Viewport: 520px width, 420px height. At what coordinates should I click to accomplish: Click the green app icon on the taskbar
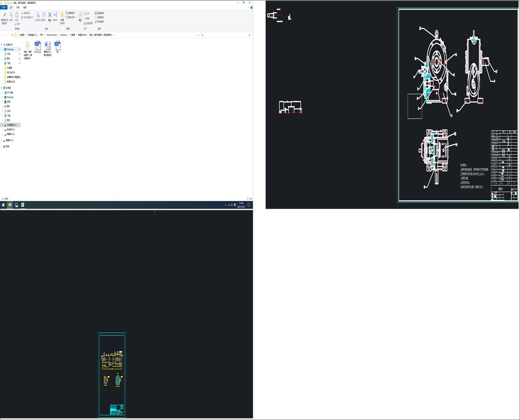(22, 205)
